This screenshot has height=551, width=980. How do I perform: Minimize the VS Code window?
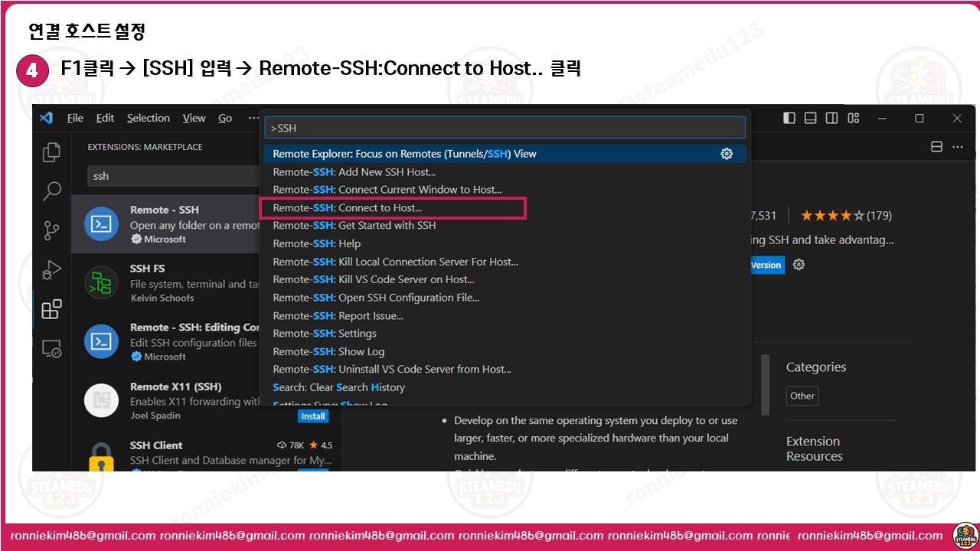click(x=882, y=118)
